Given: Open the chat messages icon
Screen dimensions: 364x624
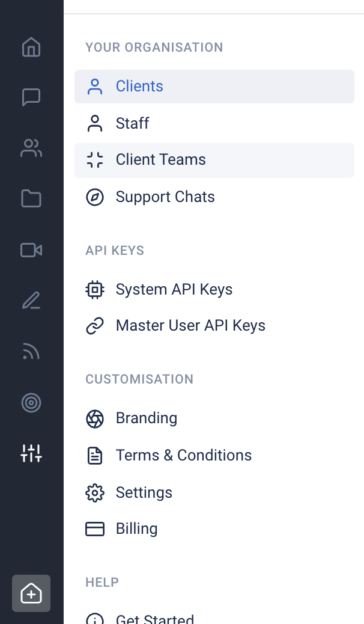Looking at the screenshot, I should [31, 97].
